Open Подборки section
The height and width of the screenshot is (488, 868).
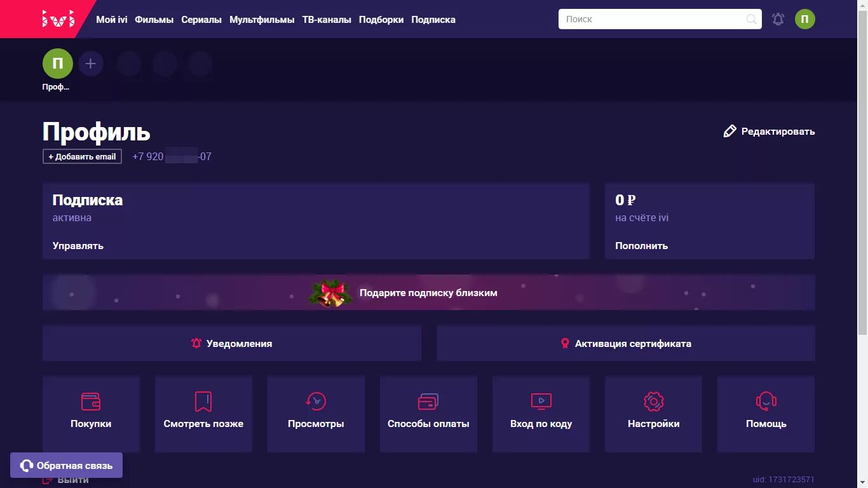(381, 20)
